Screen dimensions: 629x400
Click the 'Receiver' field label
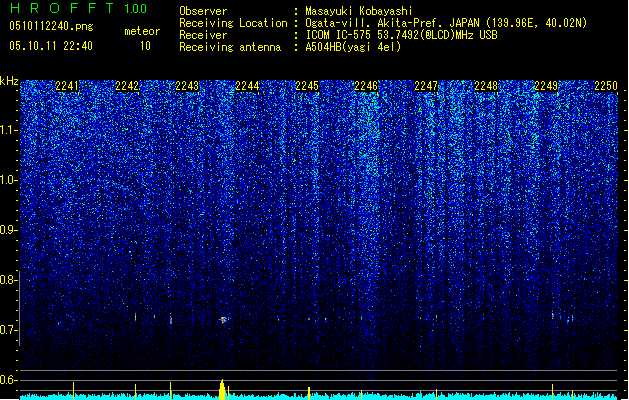(x=203, y=35)
